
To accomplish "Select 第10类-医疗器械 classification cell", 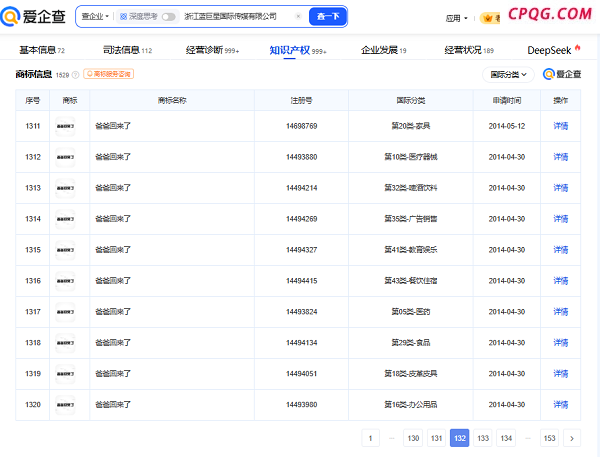I will 411,157.
